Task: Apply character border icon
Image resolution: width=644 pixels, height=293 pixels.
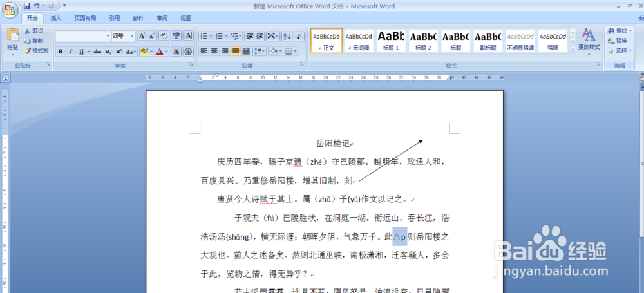Action: coord(189,36)
